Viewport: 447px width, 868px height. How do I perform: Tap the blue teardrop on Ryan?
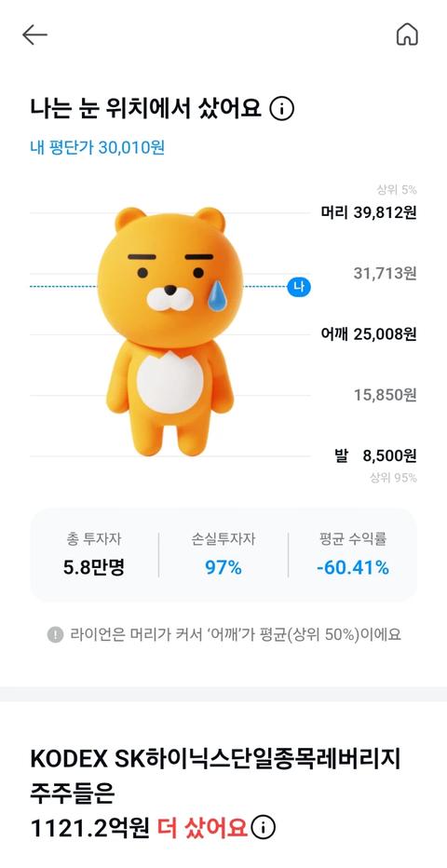coord(217,294)
